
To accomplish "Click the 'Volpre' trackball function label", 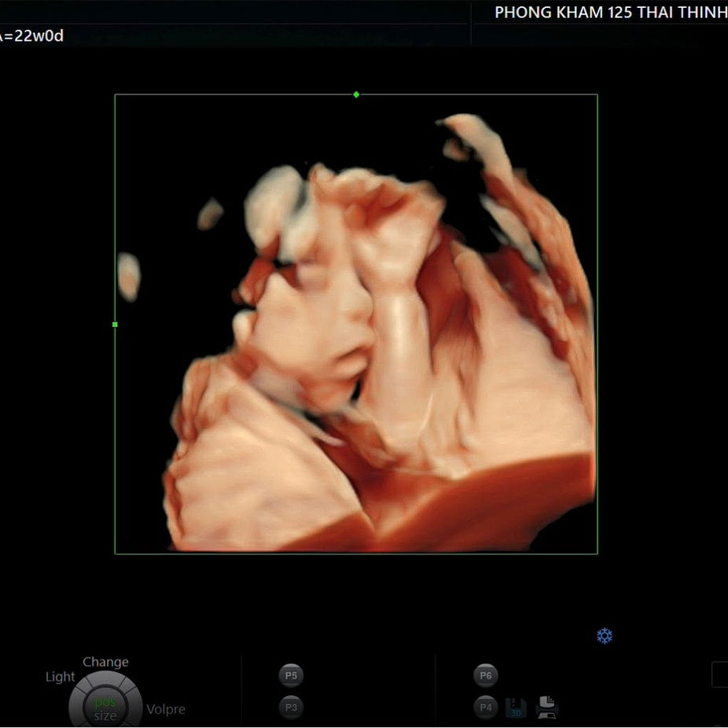I will tap(166, 709).
